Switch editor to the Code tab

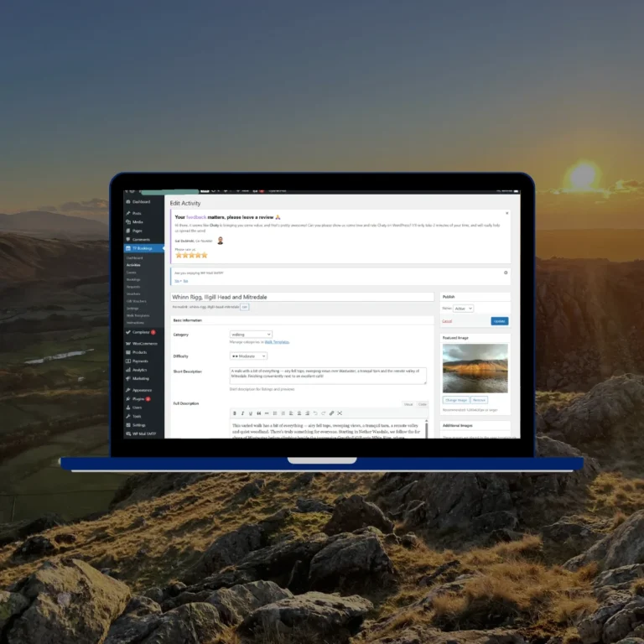(x=423, y=404)
